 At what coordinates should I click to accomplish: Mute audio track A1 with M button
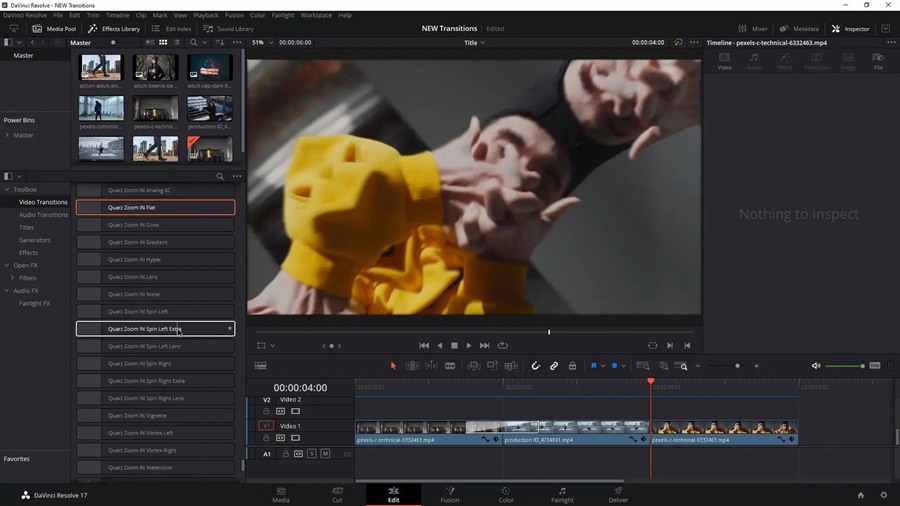tap(325, 454)
